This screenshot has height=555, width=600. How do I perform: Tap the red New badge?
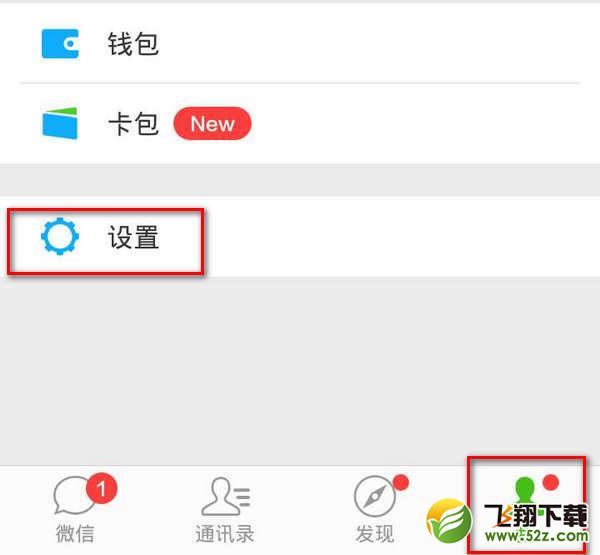[212, 123]
